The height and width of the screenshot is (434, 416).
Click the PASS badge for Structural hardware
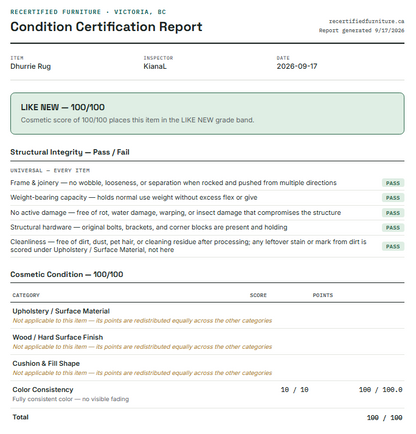[393, 228]
